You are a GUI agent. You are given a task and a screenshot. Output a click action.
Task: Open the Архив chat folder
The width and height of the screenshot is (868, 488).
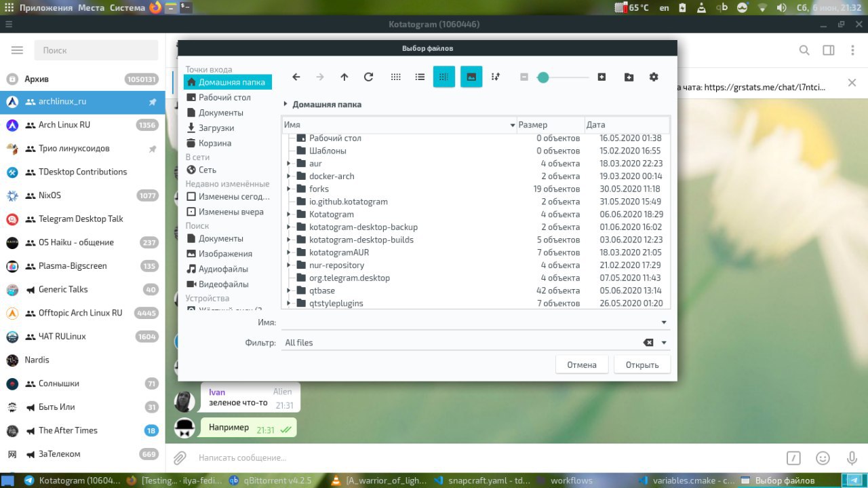(x=83, y=79)
